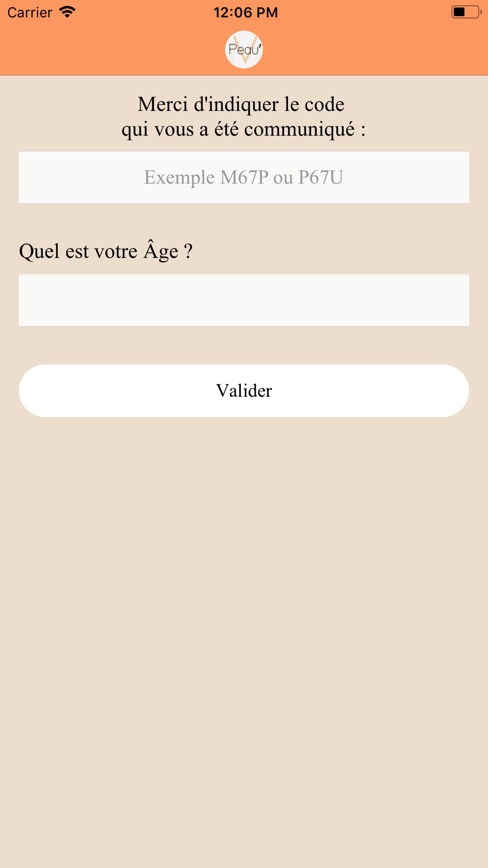The height and width of the screenshot is (868, 488).
Task: Focus the access code input field
Action: click(x=244, y=177)
